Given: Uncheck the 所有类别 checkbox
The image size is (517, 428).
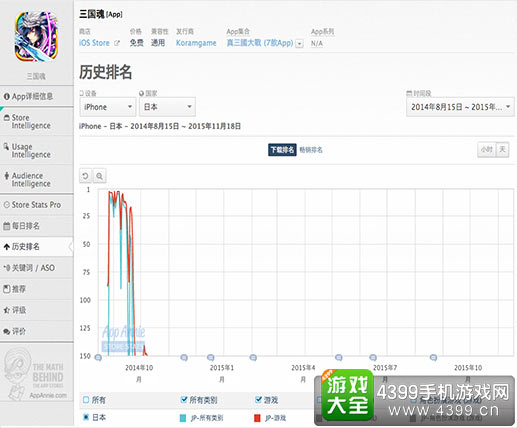Looking at the screenshot, I should point(183,399).
